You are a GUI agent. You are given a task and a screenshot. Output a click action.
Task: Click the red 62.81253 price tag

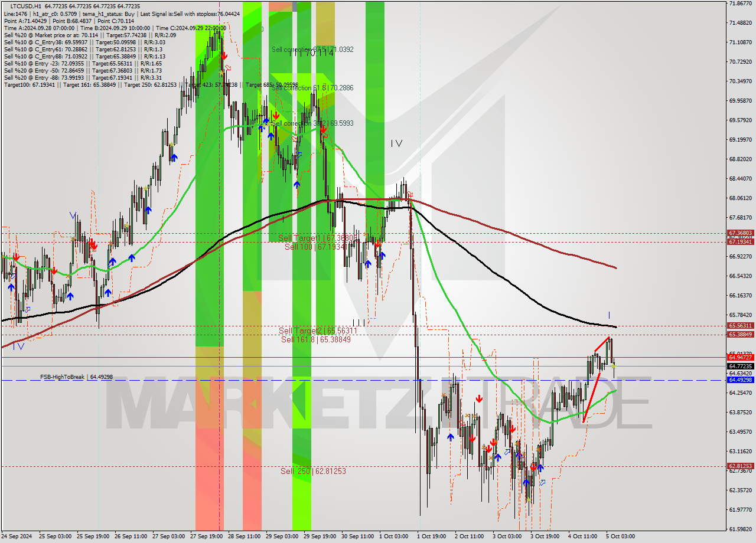(740, 466)
